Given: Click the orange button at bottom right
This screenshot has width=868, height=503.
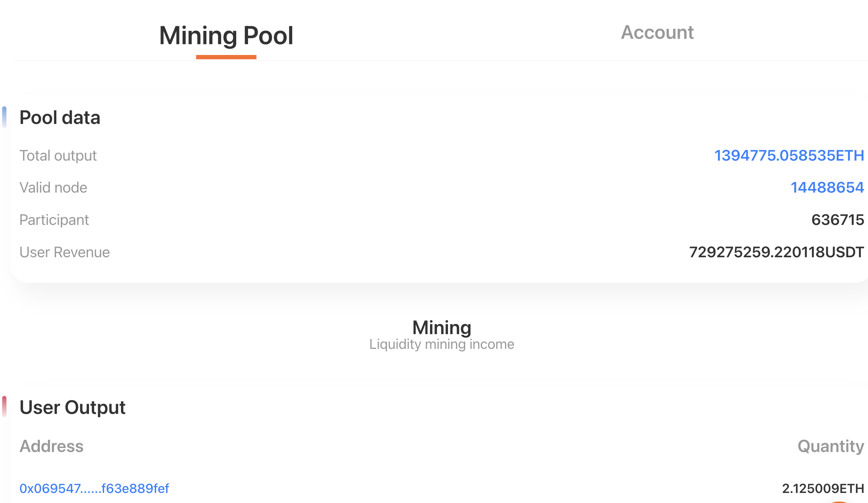Looking at the screenshot, I should tap(839, 502).
